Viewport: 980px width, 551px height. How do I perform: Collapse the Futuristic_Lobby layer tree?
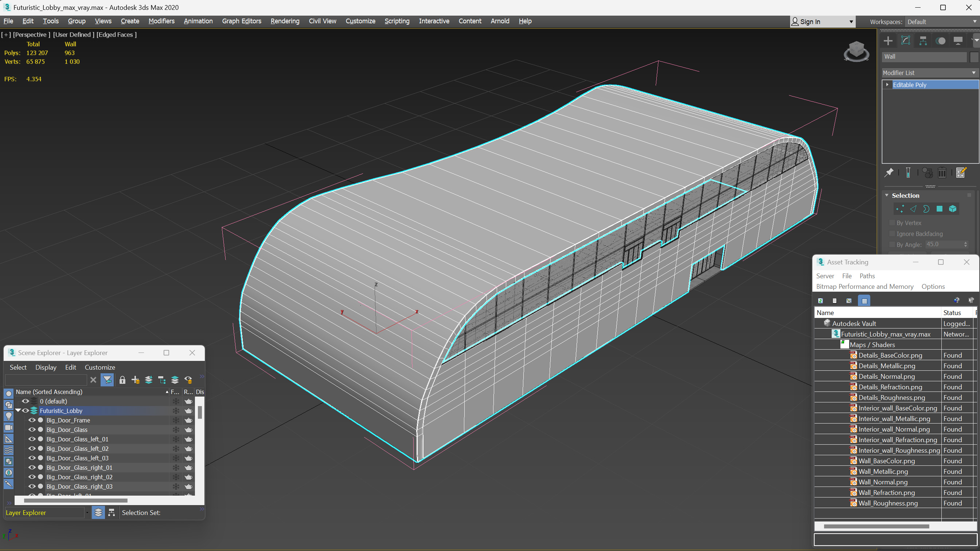pyautogui.click(x=18, y=411)
